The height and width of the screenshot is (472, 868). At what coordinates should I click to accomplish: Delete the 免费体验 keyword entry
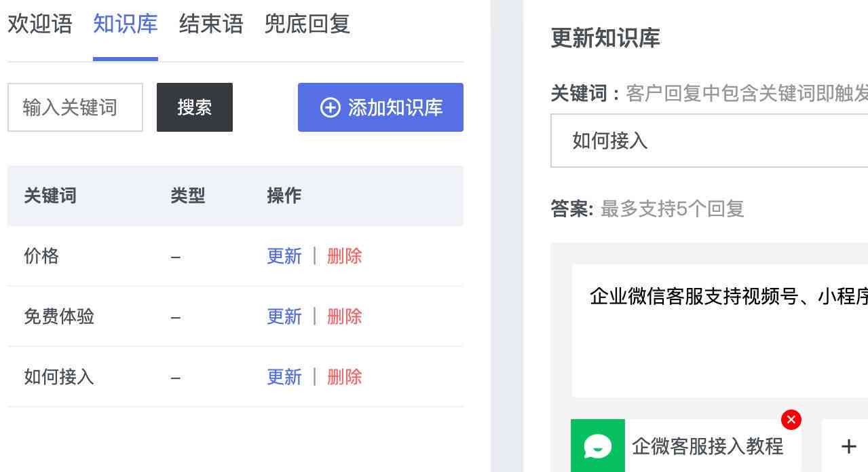(x=345, y=316)
